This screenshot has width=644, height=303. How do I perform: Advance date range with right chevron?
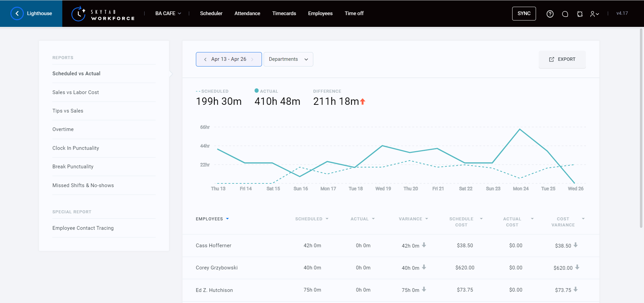click(252, 59)
